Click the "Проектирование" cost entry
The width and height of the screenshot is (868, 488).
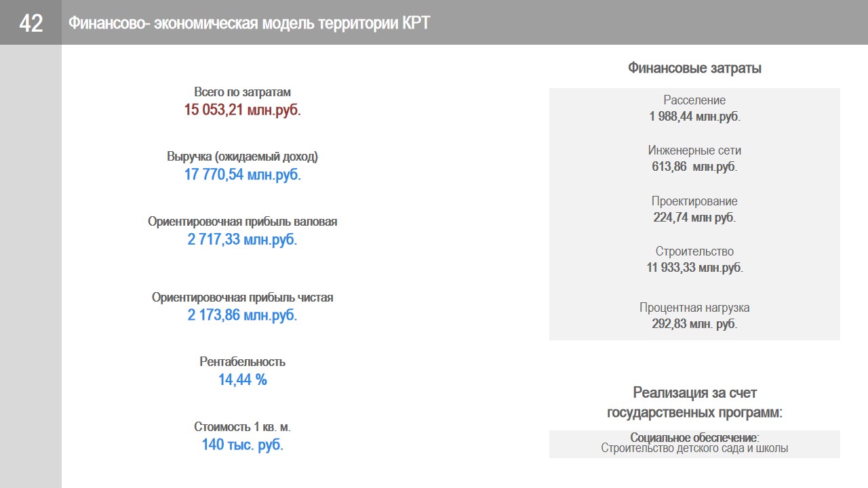pyautogui.click(x=694, y=209)
